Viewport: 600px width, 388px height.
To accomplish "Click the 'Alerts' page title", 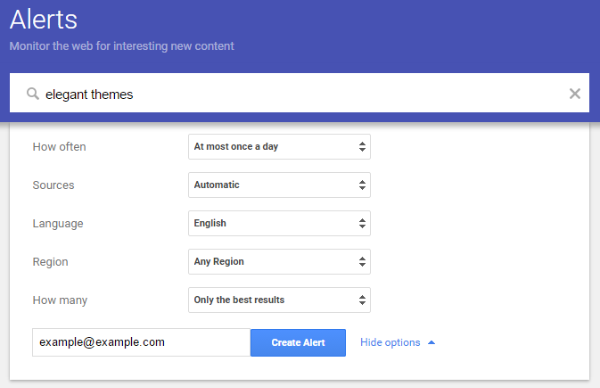I will tap(44, 20).
